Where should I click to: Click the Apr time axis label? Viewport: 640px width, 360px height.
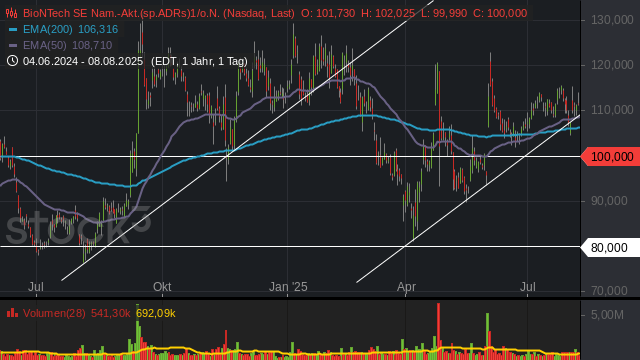tap(406, 287)
